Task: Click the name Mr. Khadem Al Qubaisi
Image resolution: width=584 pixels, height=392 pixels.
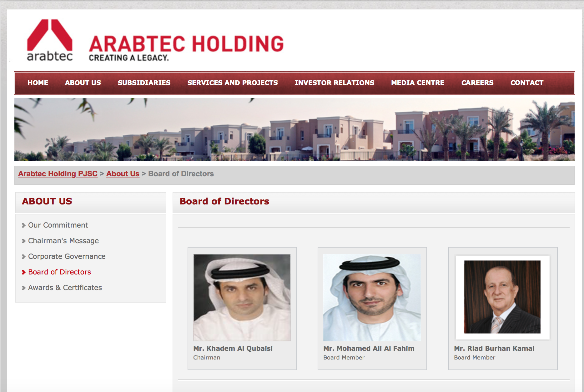Action: pyautogui.click(x=233, y=349)
